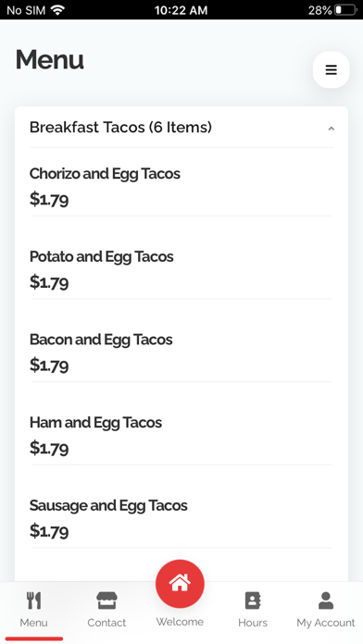363x644 pixels.
Task: Open the hamburger menu button
Action: (331, 69)
